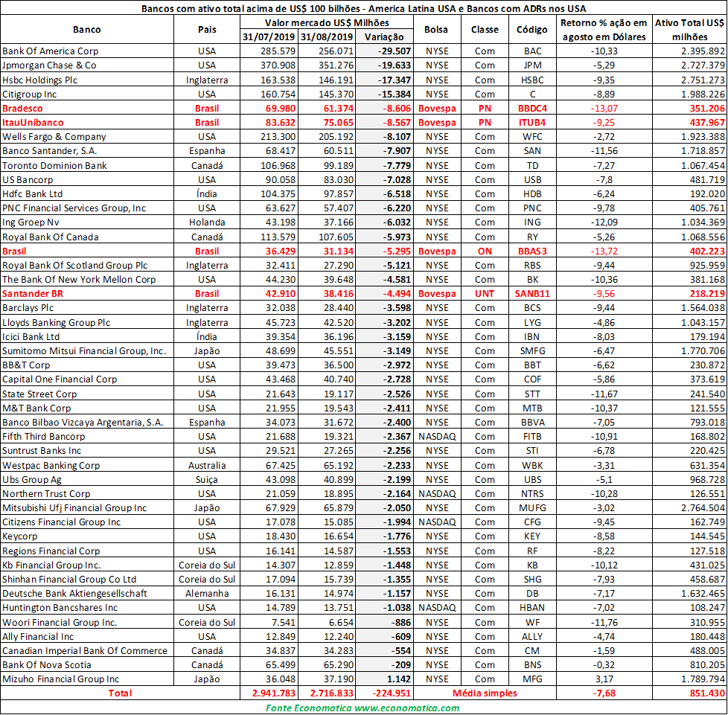Click the Banco column header
Screen dimensions: 728x715
87,30
